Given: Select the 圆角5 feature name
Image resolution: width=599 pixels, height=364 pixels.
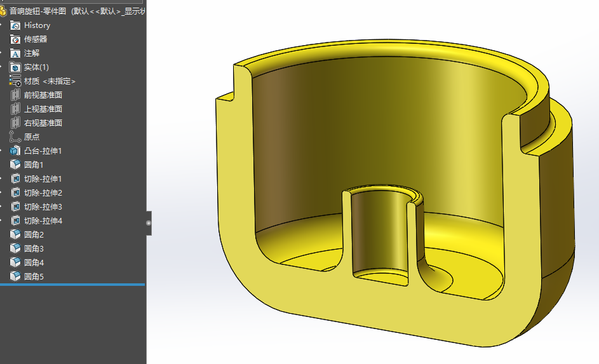Looking at the screenshot, I should point(34,276).
